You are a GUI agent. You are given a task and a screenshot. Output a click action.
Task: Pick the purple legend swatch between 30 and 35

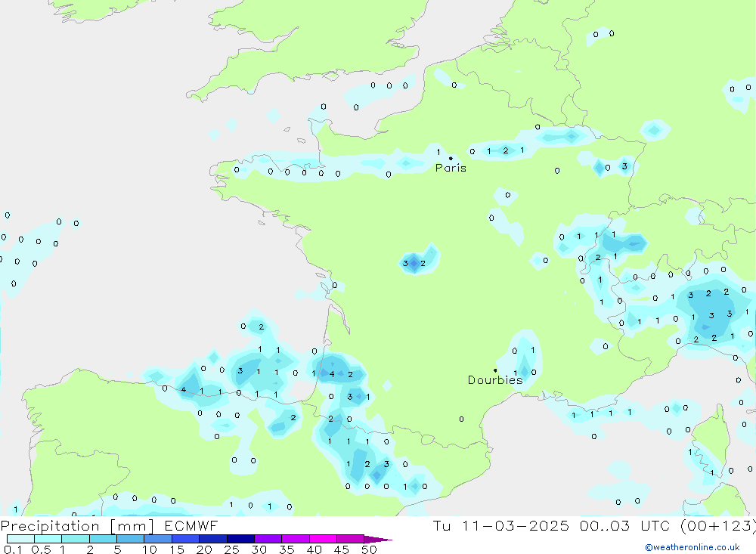tap(268, 539)
